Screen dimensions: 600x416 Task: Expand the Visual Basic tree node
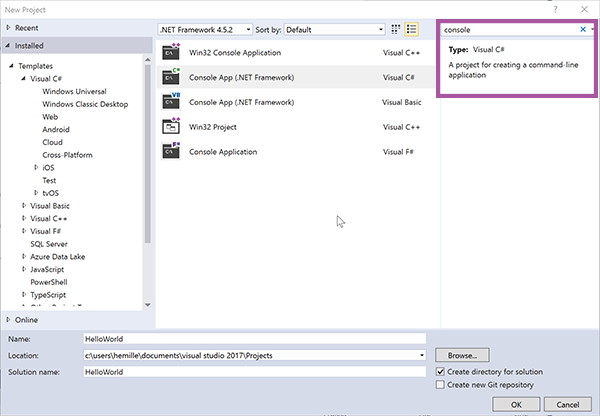[x=24, y=206]
